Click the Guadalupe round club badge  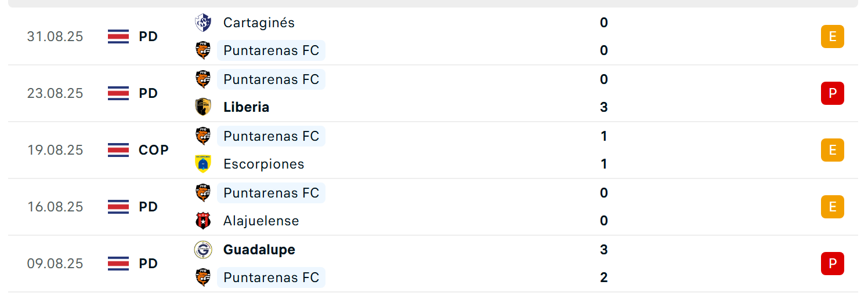point(203,250)
